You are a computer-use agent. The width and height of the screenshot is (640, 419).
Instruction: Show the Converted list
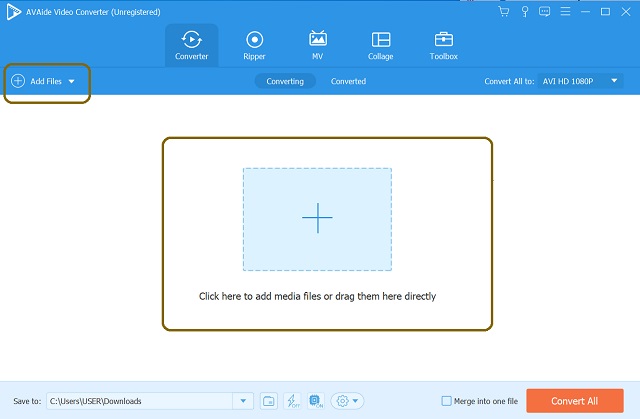[x=348, y=81]
